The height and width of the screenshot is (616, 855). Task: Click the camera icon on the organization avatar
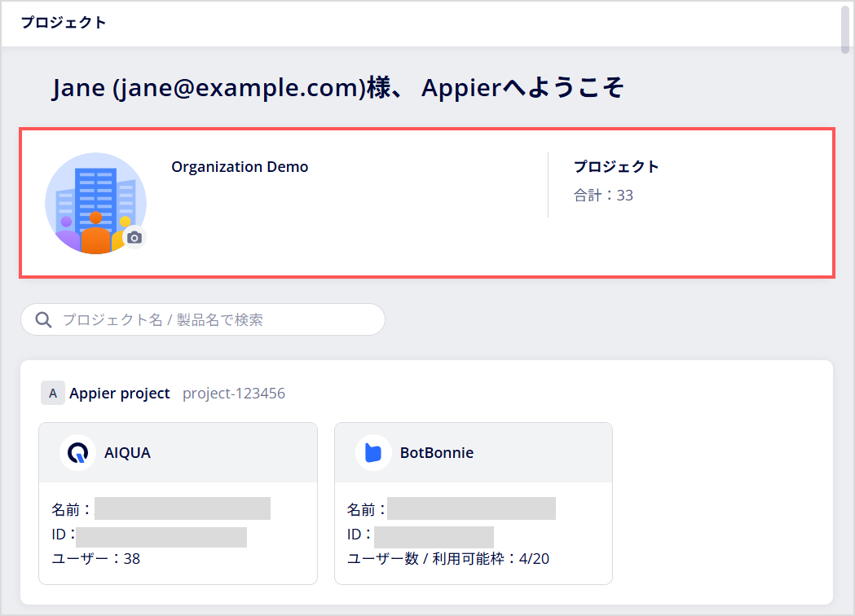134,238
